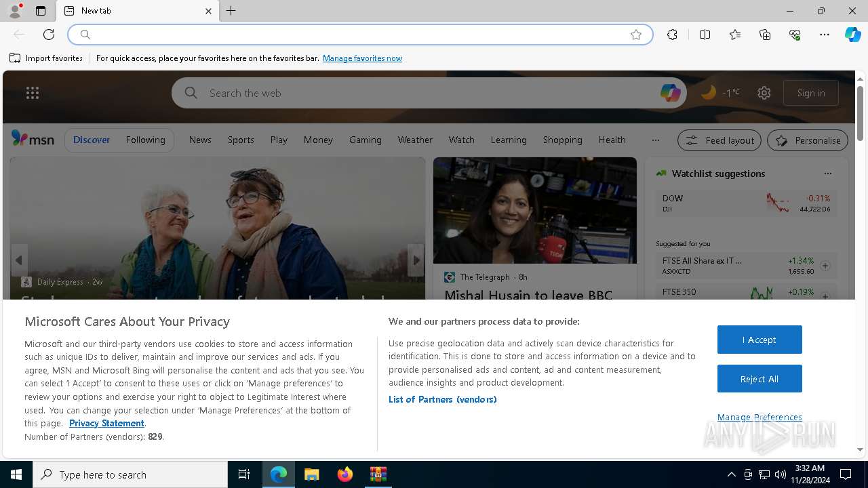
Task: Open the Favorites list icon
Action: [x=735, y=35]
